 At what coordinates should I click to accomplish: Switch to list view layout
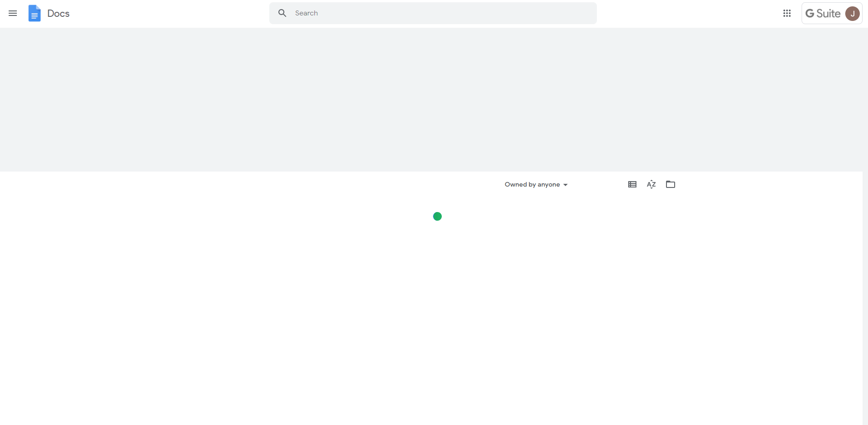coord(632,184)
